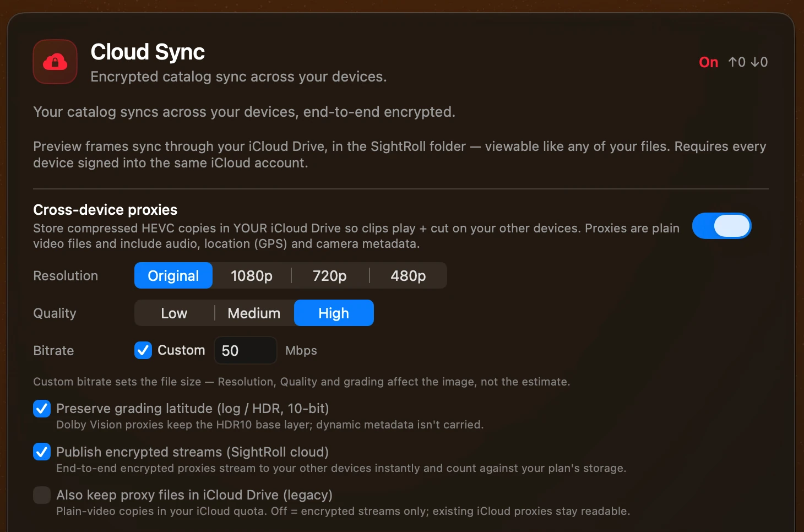The height and width of the screenshot is (532, 804).
Task: Enable Also keep proxy files in iCloud Drive
Action: click(x=42, y=495)
